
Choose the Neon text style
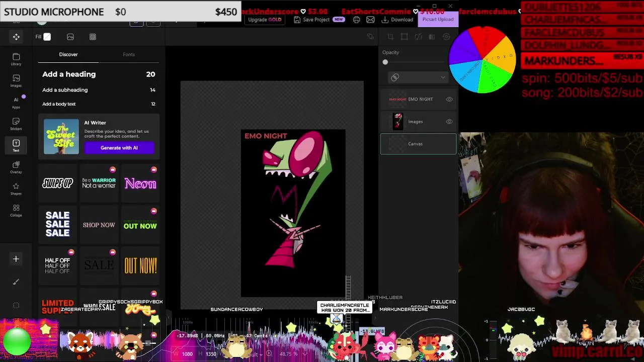[x=140, y=184]
